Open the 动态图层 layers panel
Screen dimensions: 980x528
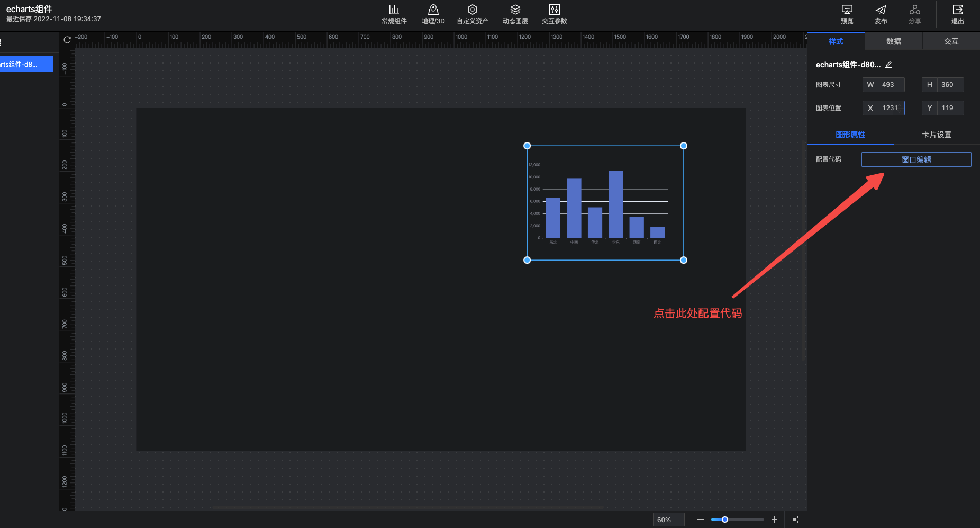515,14
